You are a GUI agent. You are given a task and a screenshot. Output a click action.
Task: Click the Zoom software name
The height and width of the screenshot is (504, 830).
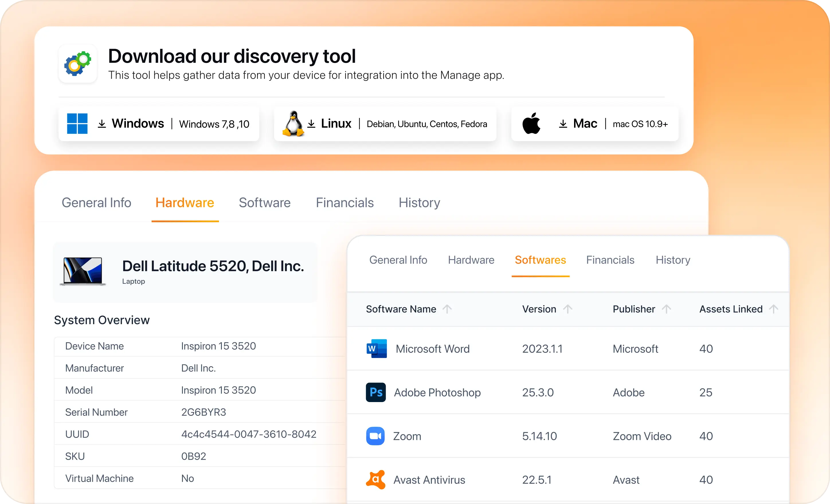pyautogui.click(x=407, y=436)
